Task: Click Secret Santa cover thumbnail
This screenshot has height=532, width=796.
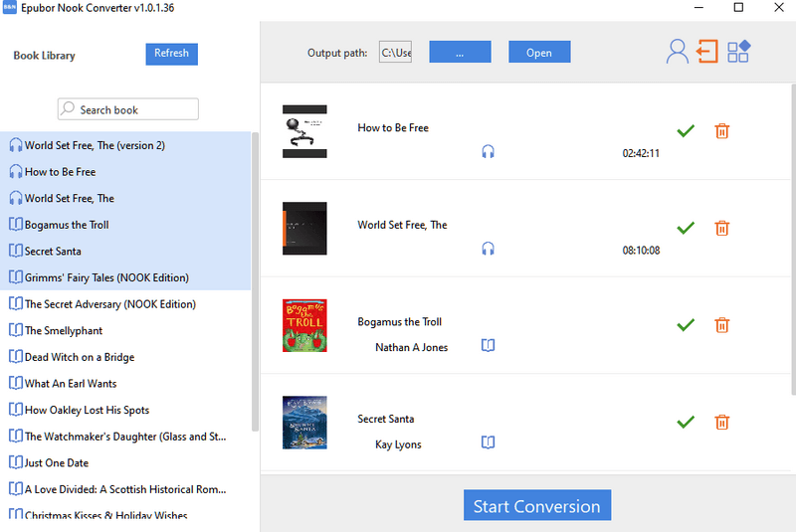Action: tap(304, 423)
